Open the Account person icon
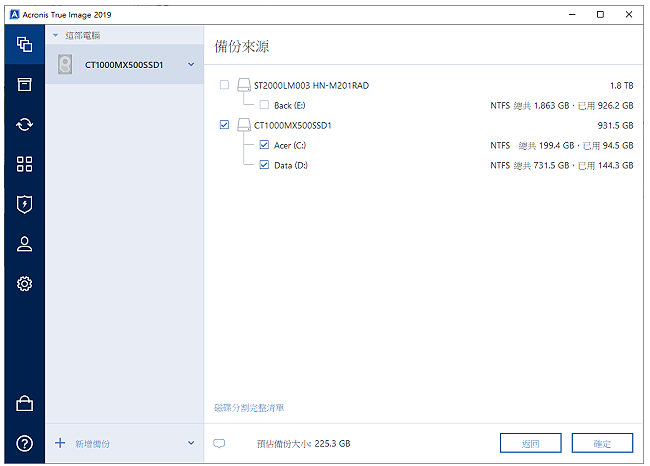 [x=24, y=244]
